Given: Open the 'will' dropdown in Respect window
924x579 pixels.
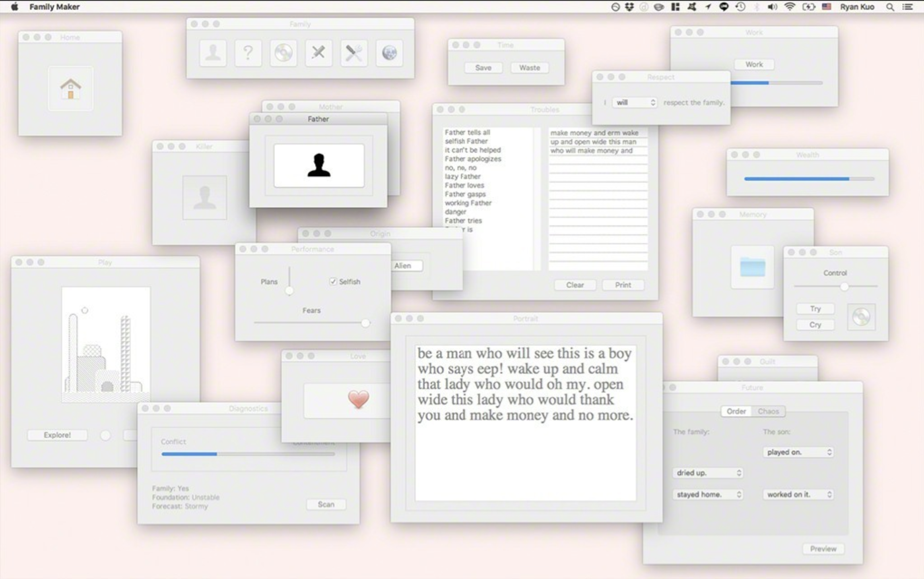Looking at the screenshot, I should (x=635, y=103).
